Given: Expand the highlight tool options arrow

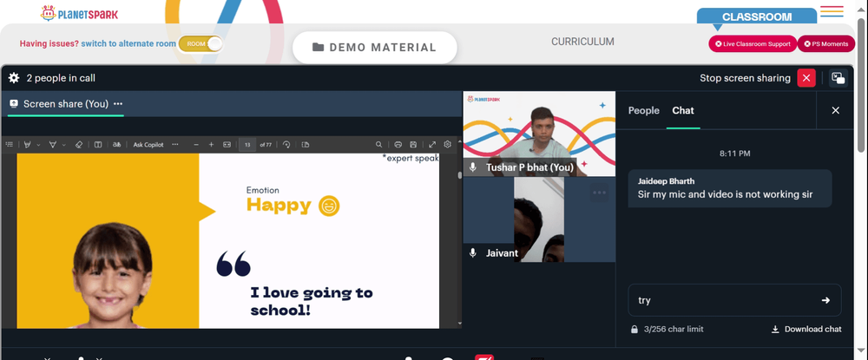Looking at the screenshot, I should coord(38,145).
